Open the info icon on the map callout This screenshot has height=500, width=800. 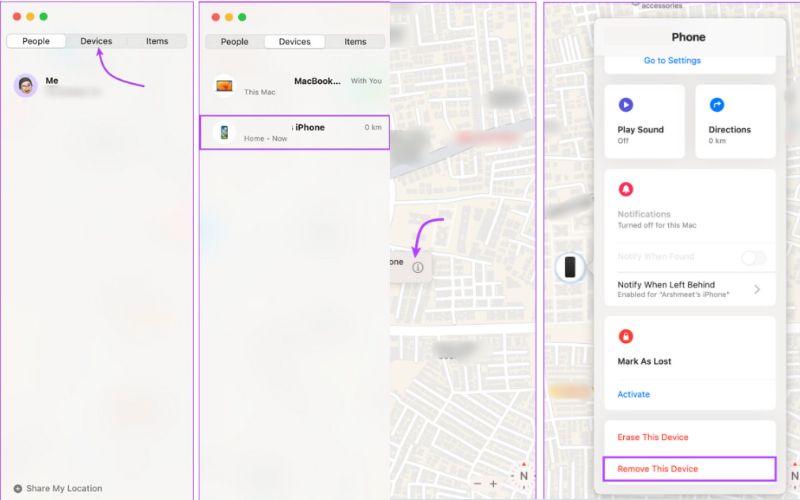pos(418,267)
